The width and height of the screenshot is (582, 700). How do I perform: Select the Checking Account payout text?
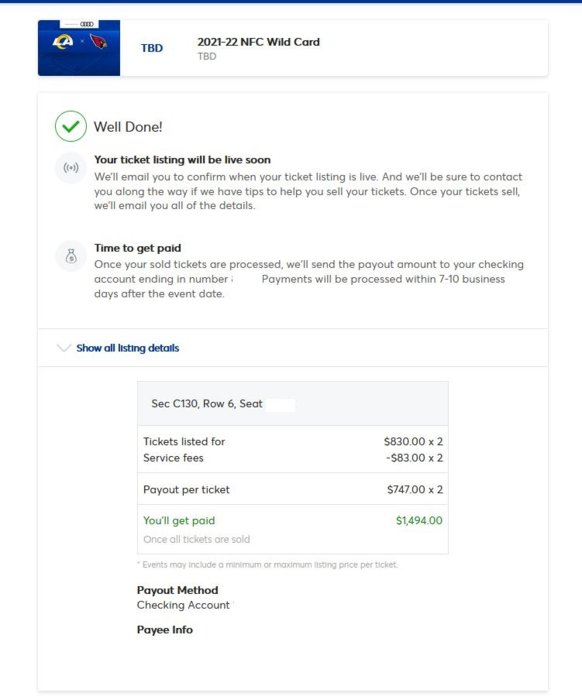click(183, 605)
